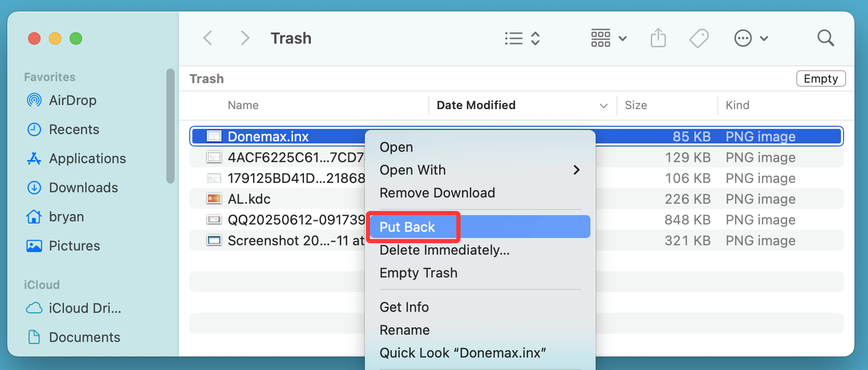Expand the Open With submenu

pyautogui.click(x=480, y=170)
